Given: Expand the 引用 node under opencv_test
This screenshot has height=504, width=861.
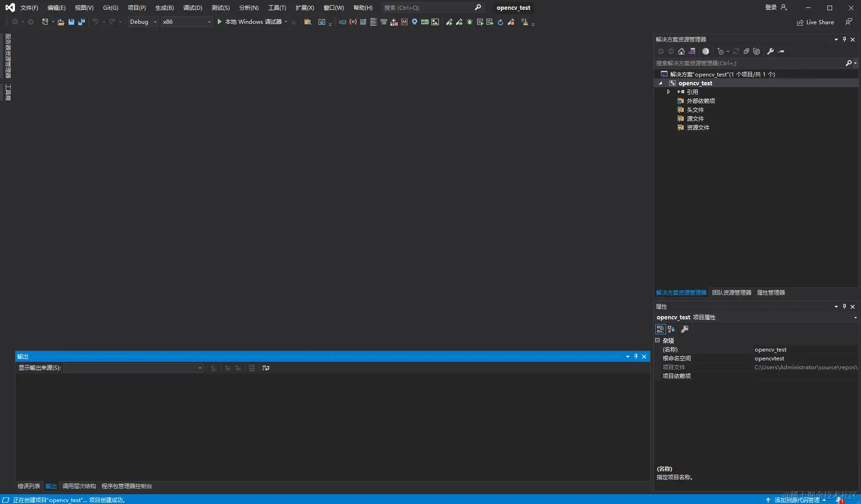Looking at the screenshot, I should [x=668, y=92].
